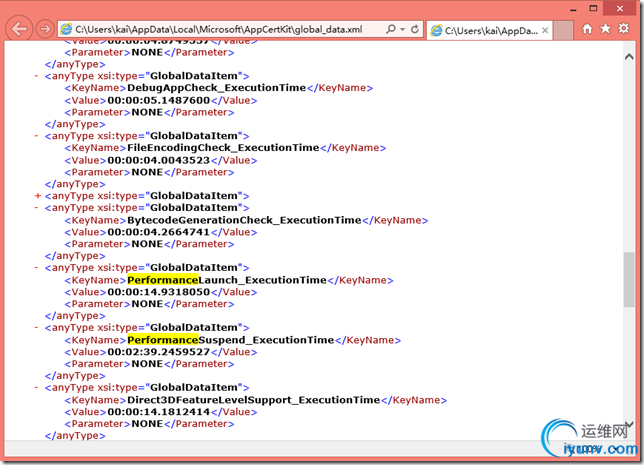Click the highlighted PerformanceLaunch_ExecutionTime key name

(x=227, y=281)
